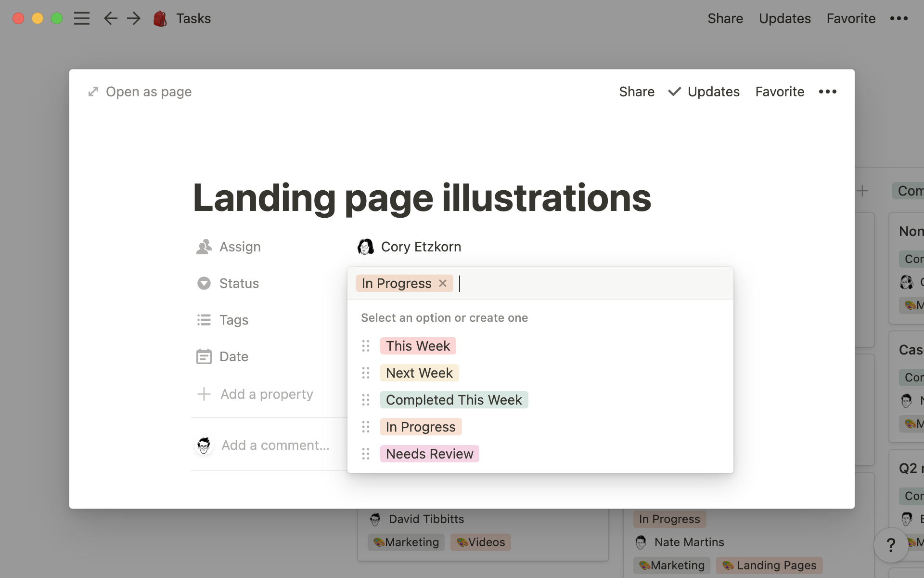924x578 pixels.
Task: Select the Needs Review status option
Action: tap(430, 453)
